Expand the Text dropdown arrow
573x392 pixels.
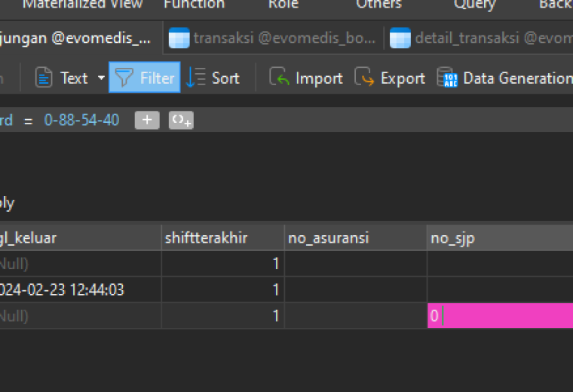coord(101,78)
